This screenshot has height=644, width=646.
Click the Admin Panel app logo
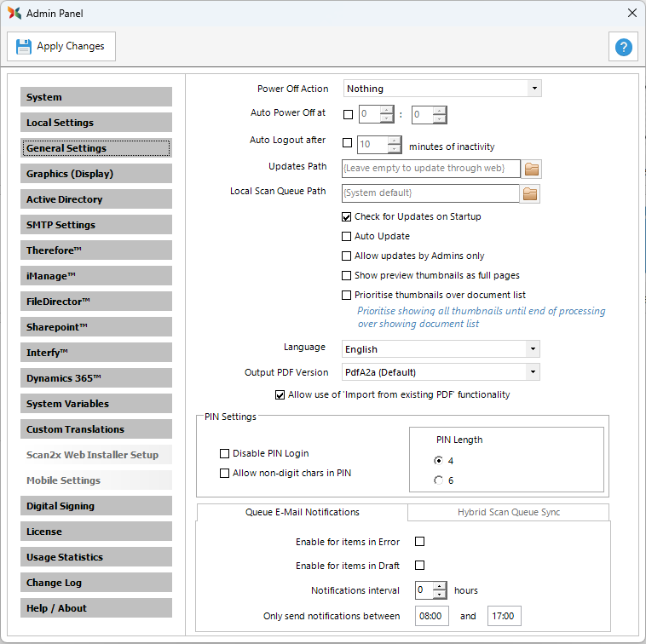click(x=14, y=13)
